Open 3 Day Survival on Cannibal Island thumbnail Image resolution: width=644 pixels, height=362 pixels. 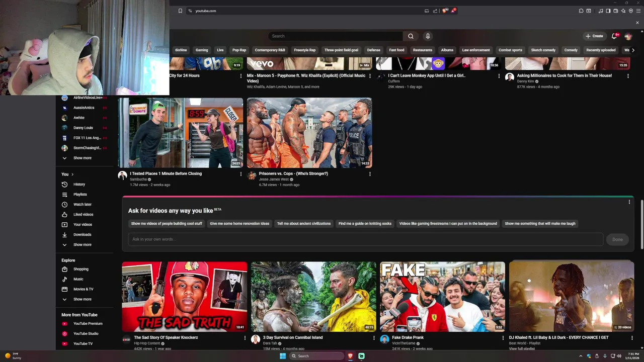click(x=313, y=297)
